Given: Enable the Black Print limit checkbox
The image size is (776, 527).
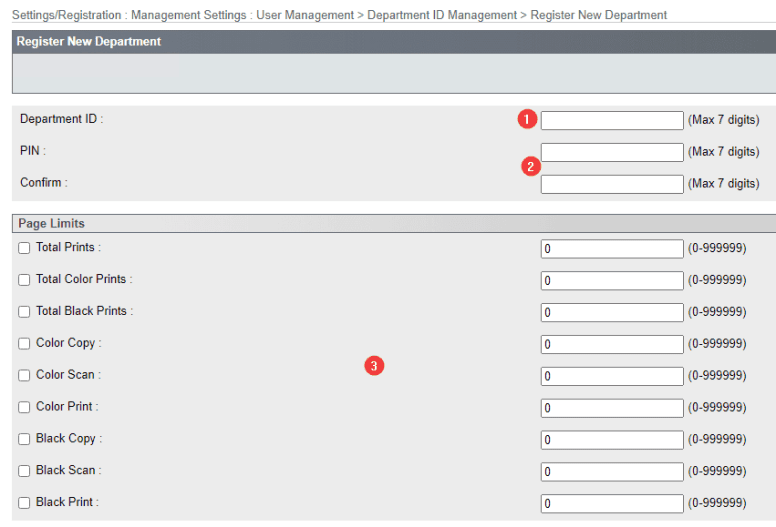Looking at the screenshot, I should pos(24,503).
